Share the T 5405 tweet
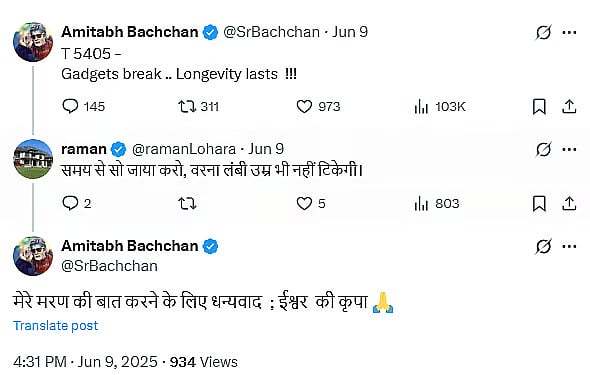This screenshot has width=590, height=375. tap(569, 106)
